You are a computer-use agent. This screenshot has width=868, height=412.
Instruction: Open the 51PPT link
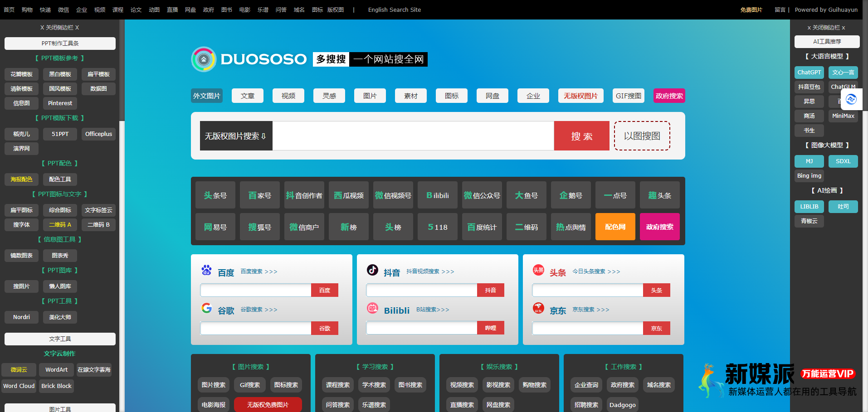(60, 134)
